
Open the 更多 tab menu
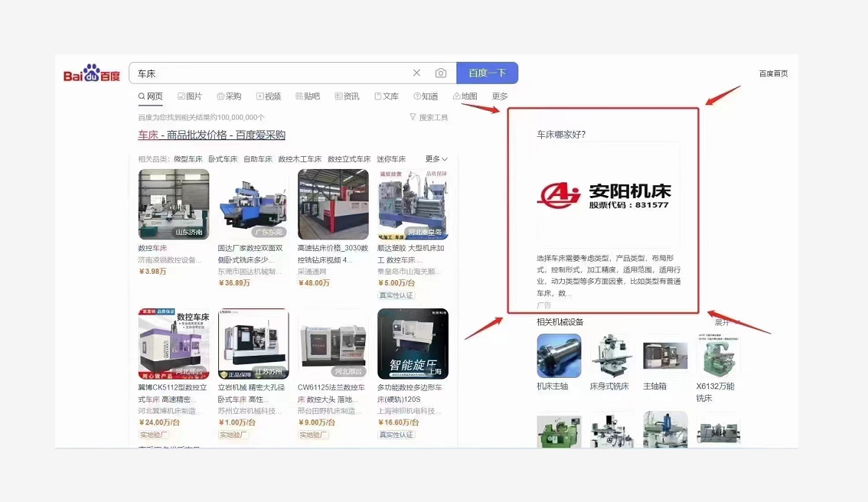pyautogui.click(x=500, y=96)
